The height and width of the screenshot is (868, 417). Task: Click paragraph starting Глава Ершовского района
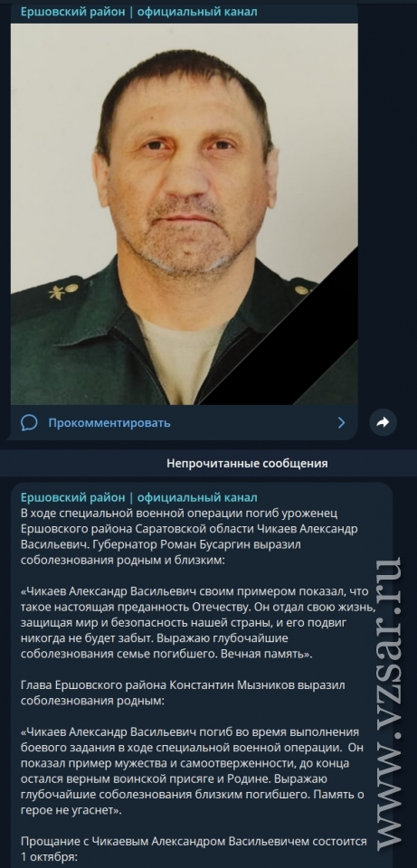pos(183,693)
